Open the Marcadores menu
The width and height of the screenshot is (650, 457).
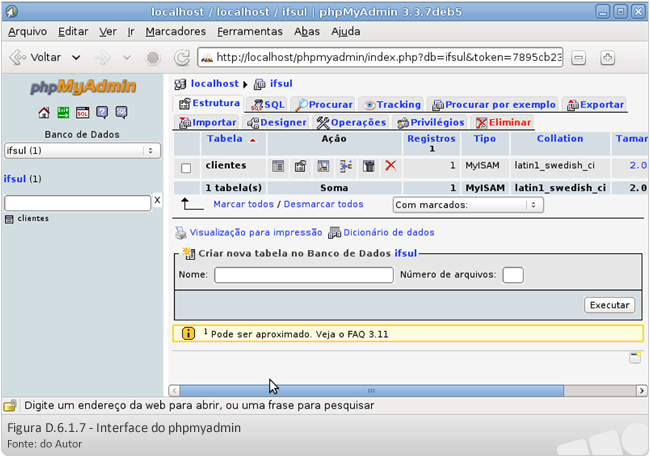pos(175,32)
